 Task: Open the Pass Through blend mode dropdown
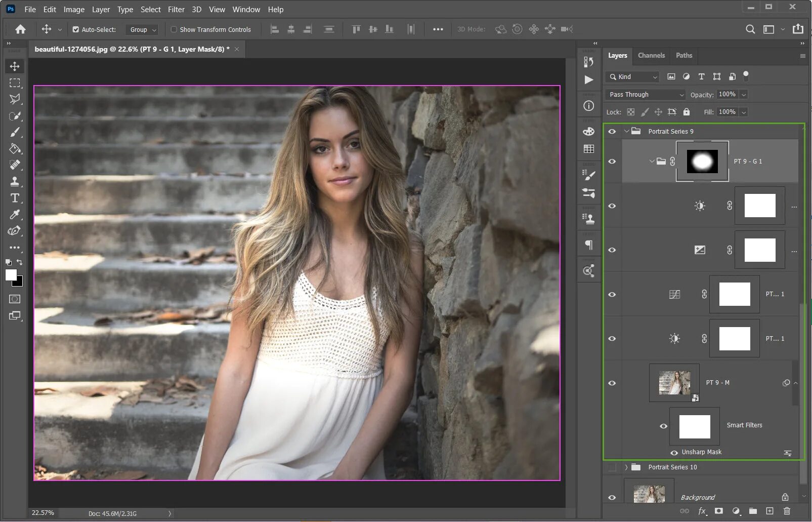(646, 95)
